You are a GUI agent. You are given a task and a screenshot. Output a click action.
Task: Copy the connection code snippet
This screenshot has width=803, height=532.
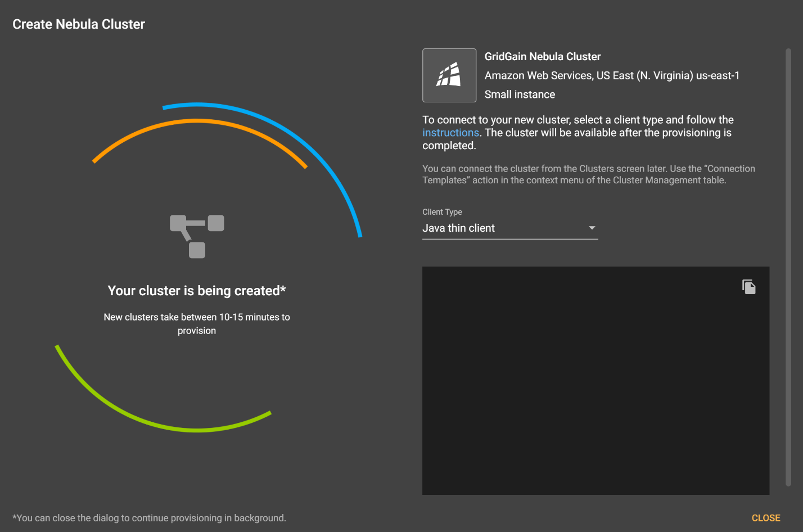pos(748,287)
